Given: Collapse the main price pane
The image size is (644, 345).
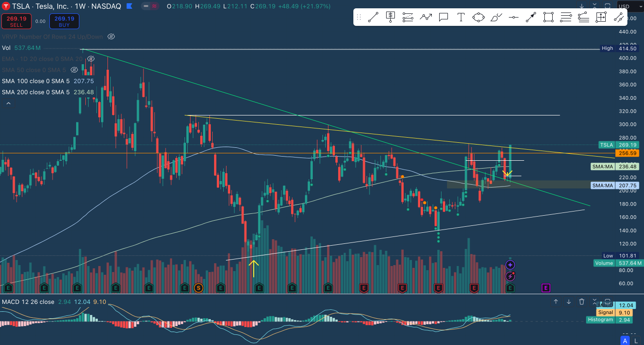Looking at the screenshot, I should click(595, 6).
